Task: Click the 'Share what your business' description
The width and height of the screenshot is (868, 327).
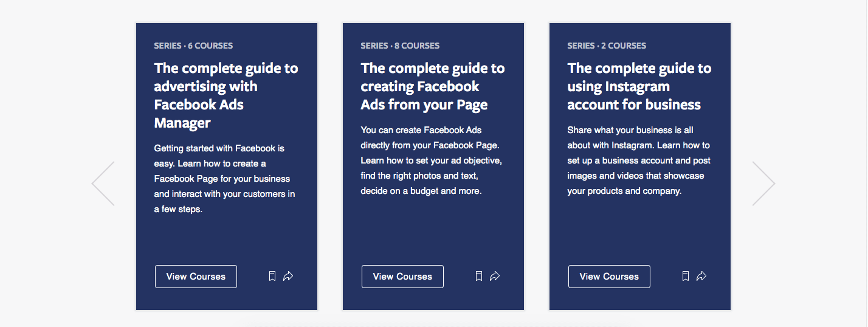Action: pyautogui.click(x=638, y=160)
